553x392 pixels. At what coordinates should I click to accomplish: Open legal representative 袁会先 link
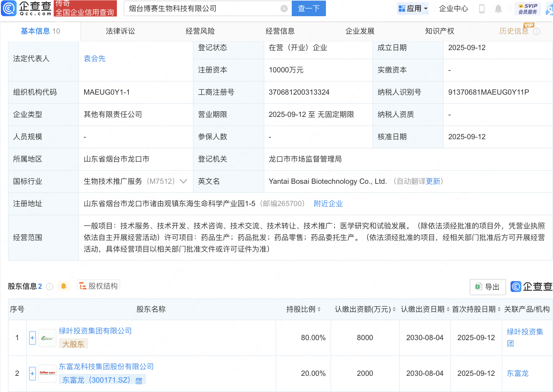click(x=95, y=59)
